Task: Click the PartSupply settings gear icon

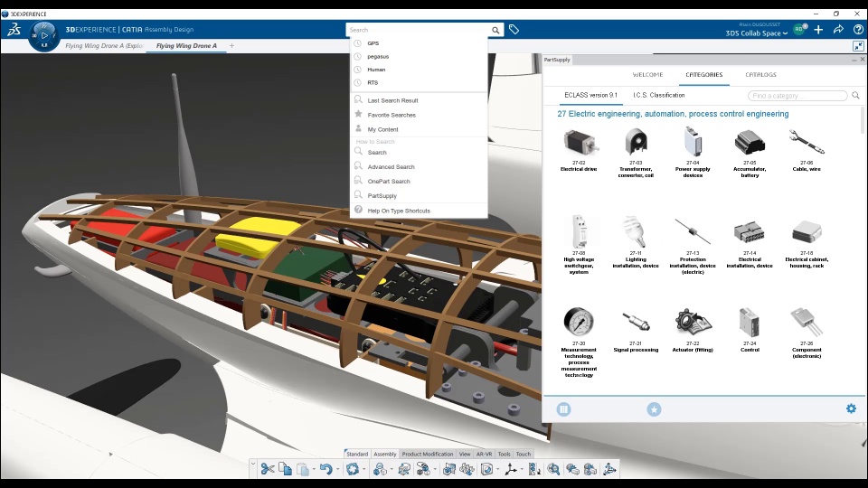Action: click(851, 408)
